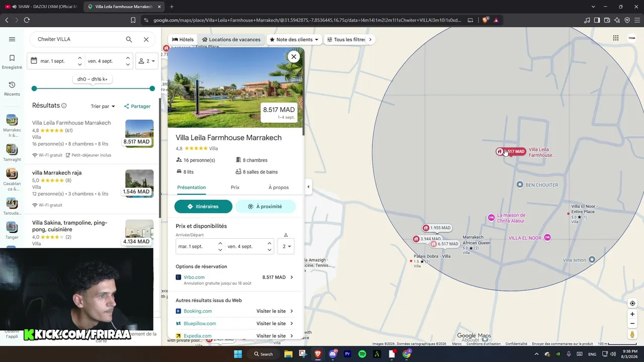The image size is (644, 362).
Task: Open villa Marrakech raja result
Action: click(x=57, y=172)
